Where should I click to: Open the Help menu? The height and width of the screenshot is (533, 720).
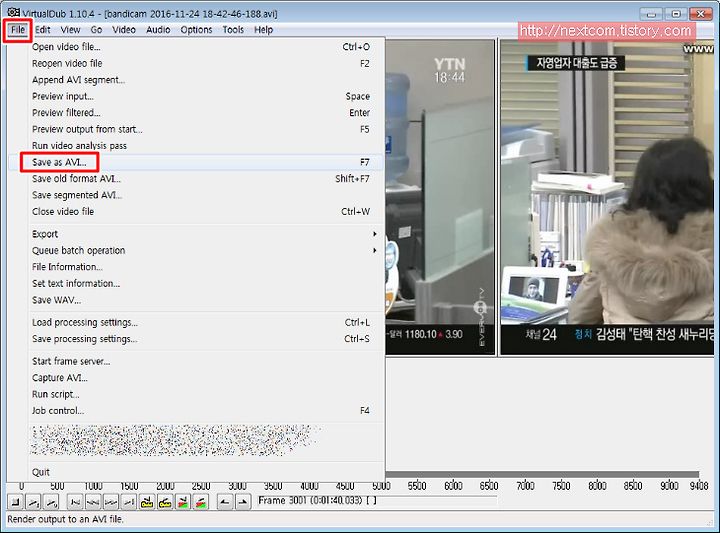click(264, 30)
